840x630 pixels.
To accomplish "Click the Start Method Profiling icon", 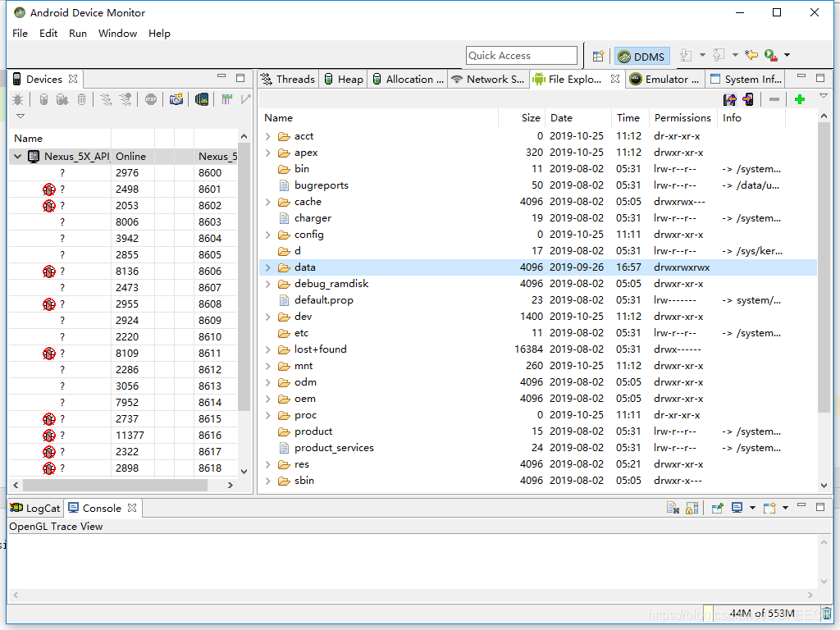I will pos(126,99).
